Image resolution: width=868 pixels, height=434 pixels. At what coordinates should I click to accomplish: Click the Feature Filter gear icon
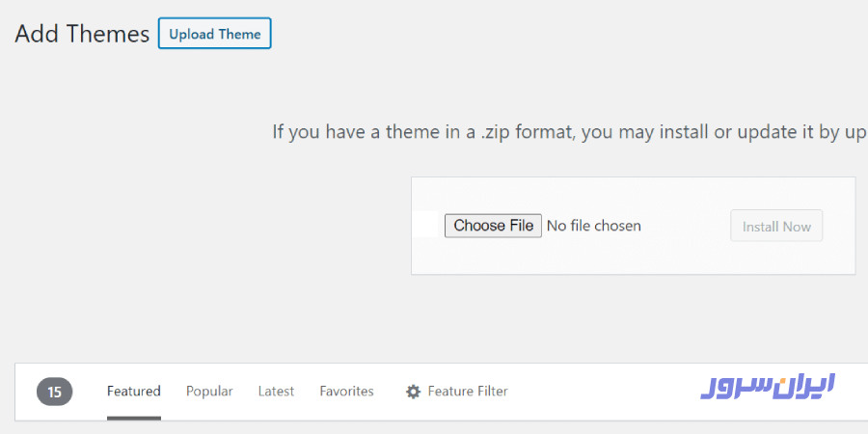click(414, 392)
